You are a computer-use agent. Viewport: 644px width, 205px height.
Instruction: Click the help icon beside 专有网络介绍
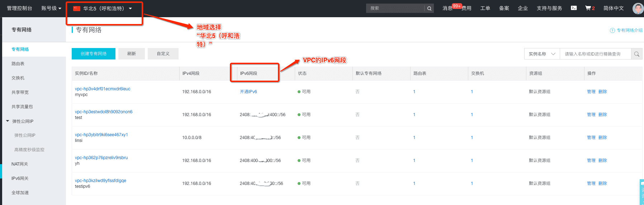pyautogui.click(x=612, y=30)
